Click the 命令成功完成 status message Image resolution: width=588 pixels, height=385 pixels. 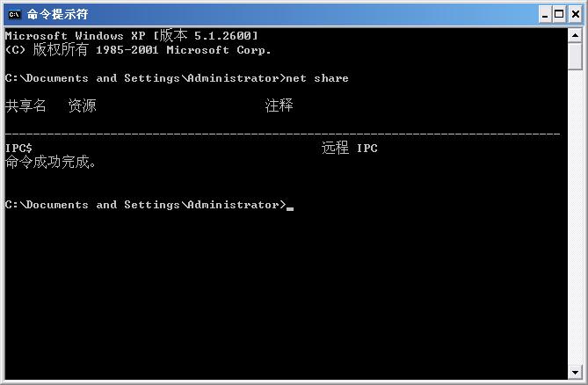coord(50,163)
